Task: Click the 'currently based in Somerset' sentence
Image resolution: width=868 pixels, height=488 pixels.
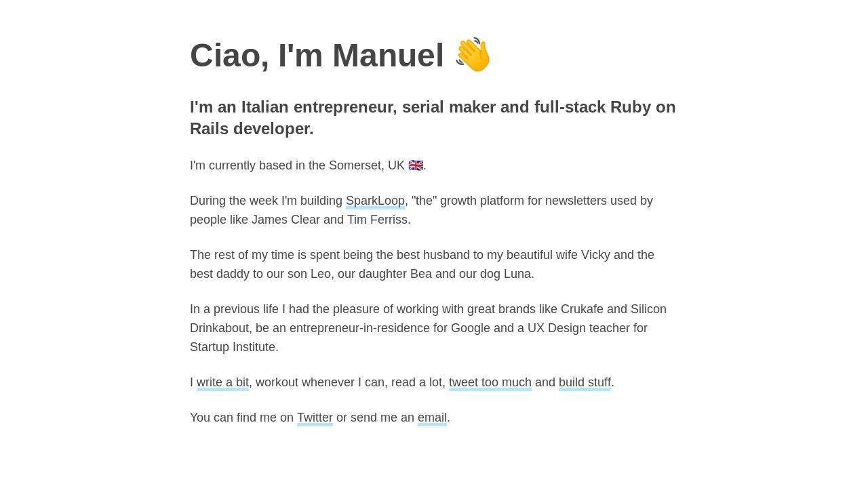Action: (308, 165)
